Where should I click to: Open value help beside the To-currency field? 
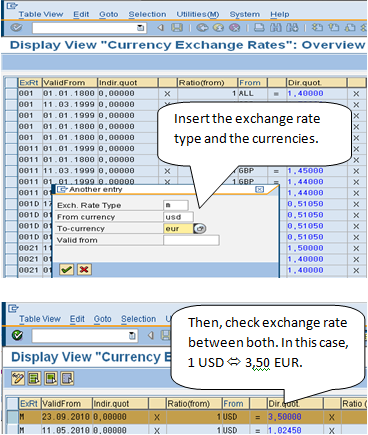200,229
